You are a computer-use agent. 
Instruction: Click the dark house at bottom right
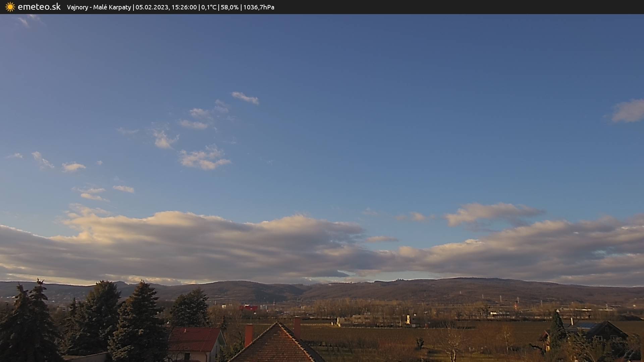[x=607, y=331]
